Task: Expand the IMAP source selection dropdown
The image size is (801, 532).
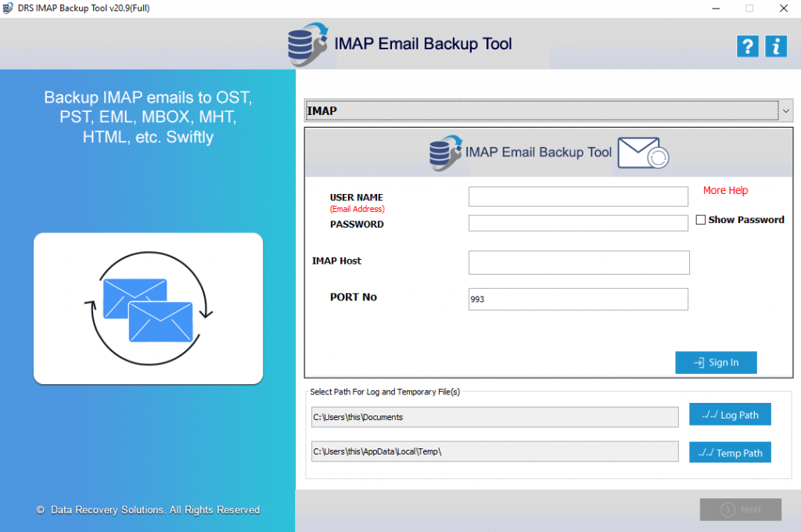Action: click(x=785, y=110)
